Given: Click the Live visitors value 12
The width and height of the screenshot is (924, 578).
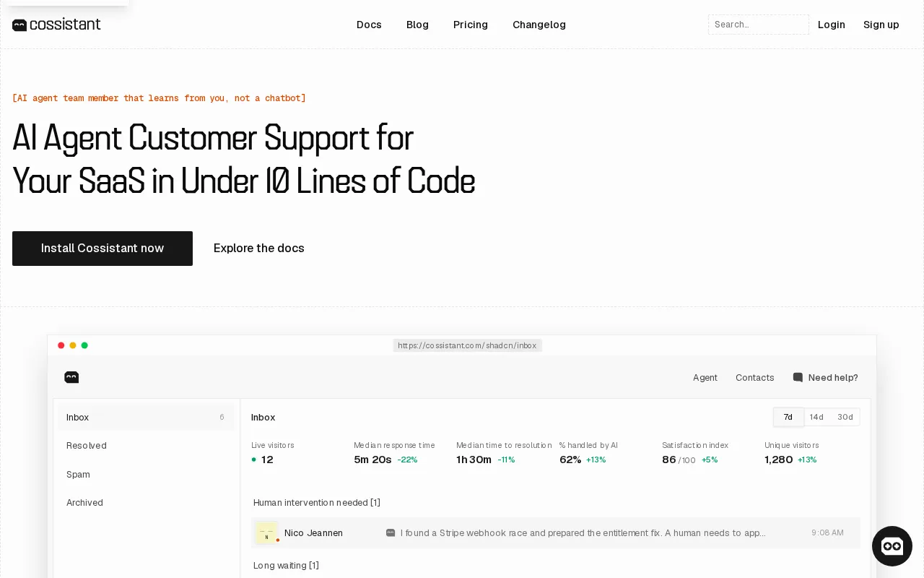Looking at the screenshot, I should point(267,460).
